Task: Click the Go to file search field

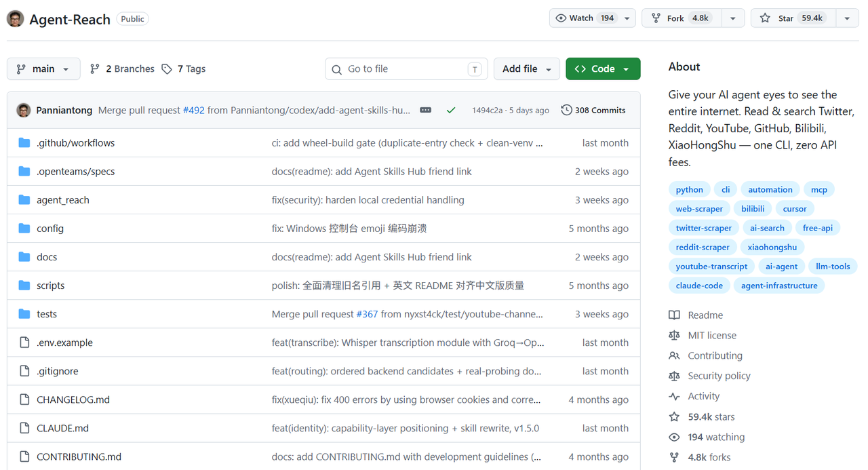Action: pos(406,68)
